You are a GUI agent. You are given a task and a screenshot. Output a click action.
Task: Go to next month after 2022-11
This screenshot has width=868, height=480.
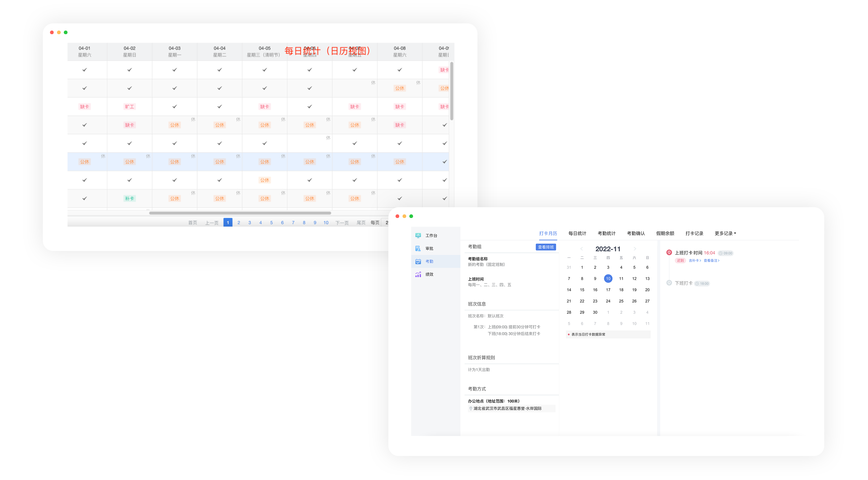coord(635,249)
